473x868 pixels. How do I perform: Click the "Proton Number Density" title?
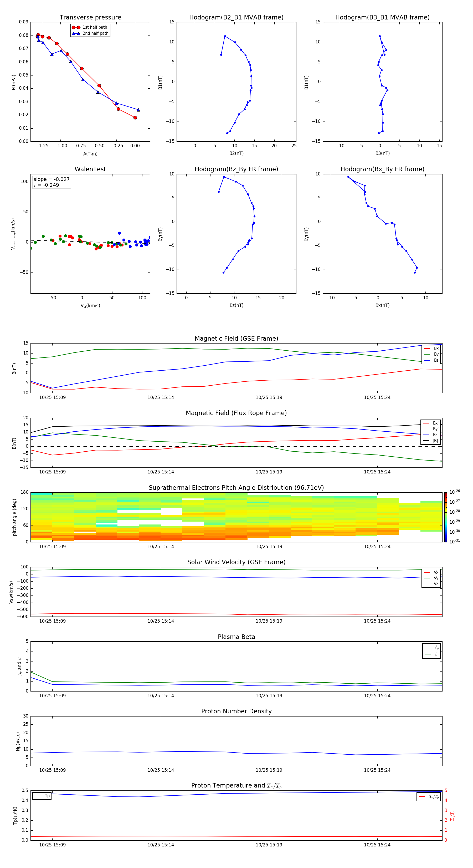236,711
